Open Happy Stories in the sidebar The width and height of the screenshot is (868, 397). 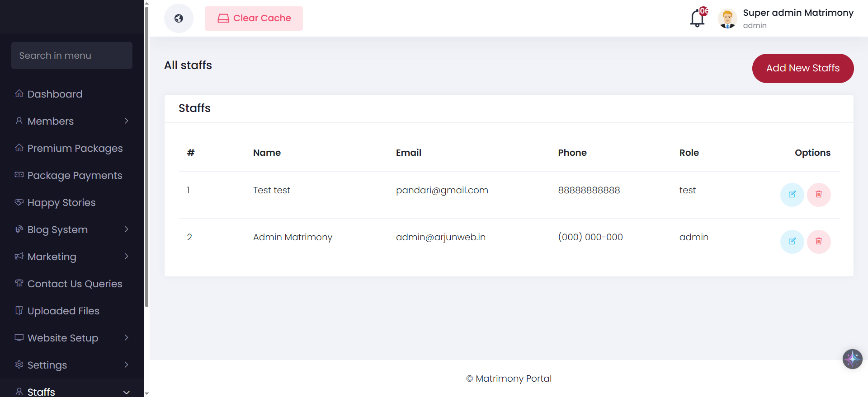click(72, 202)
